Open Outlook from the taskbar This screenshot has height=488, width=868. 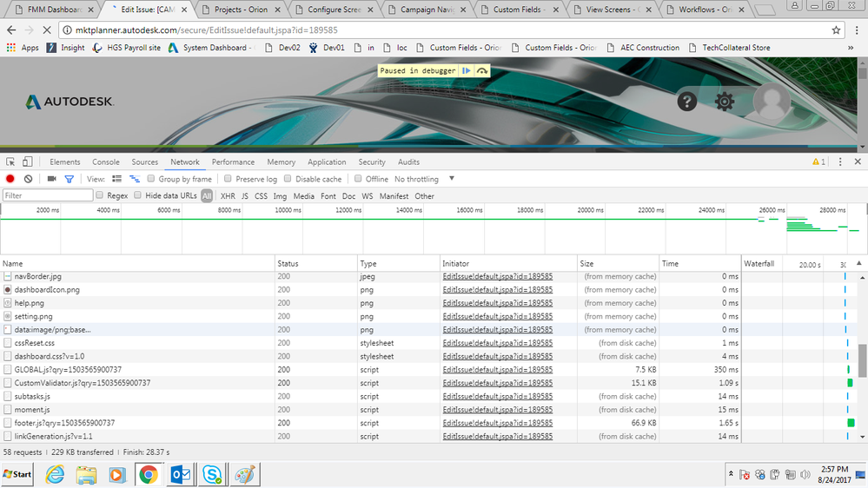pos(181,475)
